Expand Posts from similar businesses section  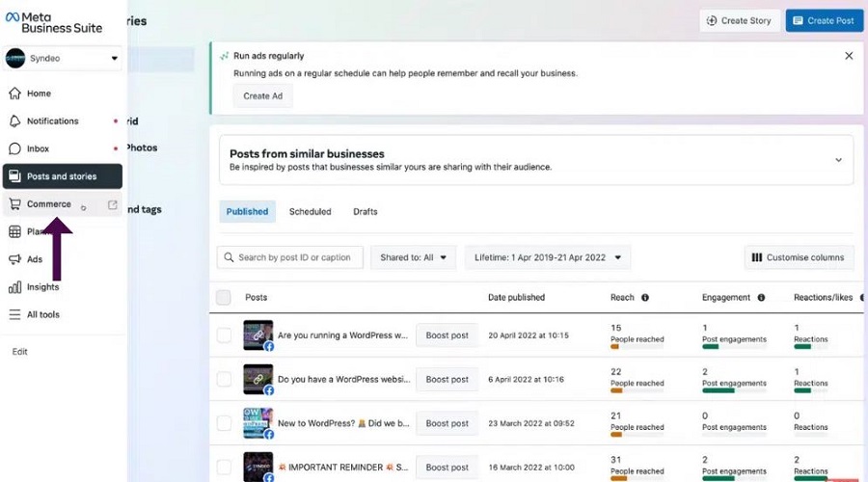pyautogui.click(x=839, y=160)
